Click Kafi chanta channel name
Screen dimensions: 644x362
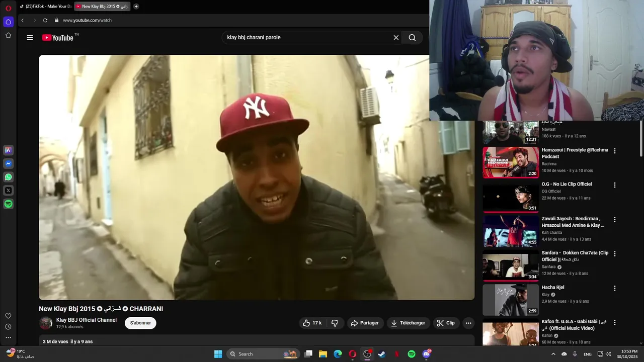click(x=552, y=233)
